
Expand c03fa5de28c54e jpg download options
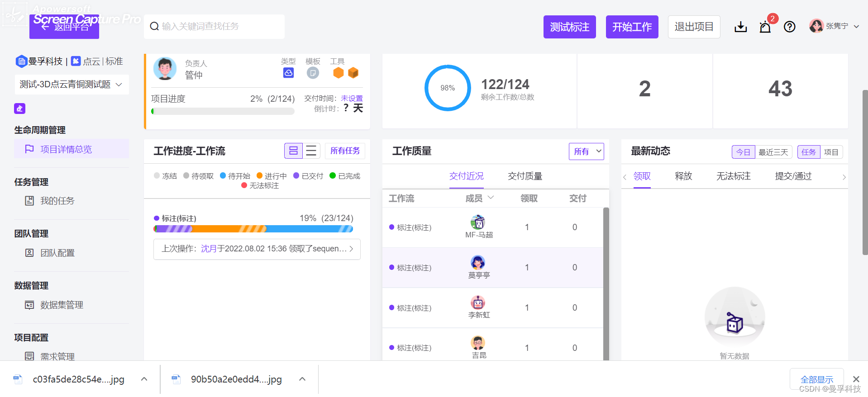point(144,379)
